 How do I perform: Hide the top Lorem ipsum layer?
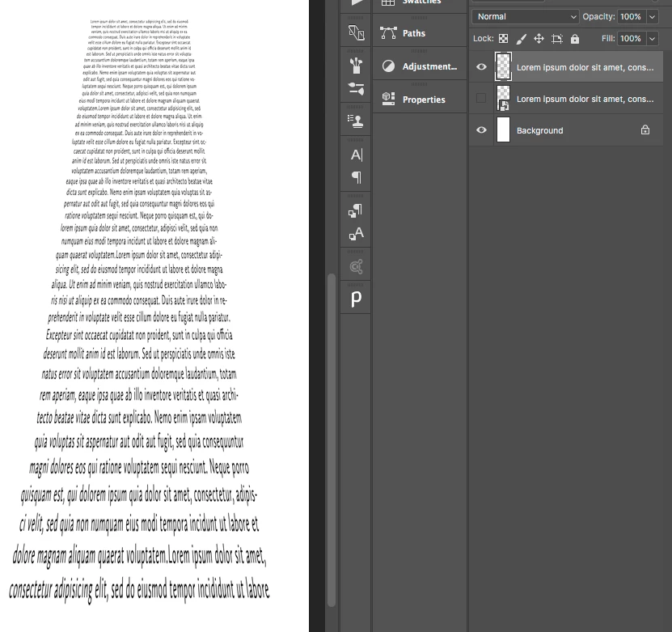click(481, 66)
